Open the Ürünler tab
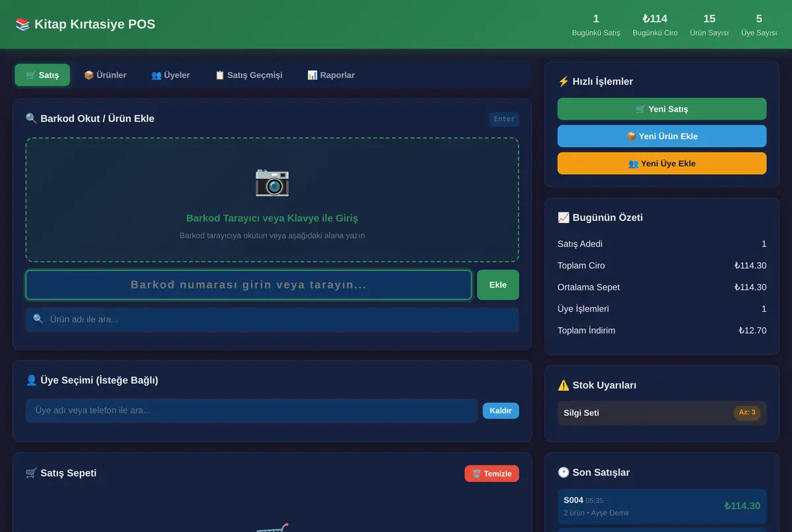The image size is (792, 532). pyautogui.click(x=105, y=75)
